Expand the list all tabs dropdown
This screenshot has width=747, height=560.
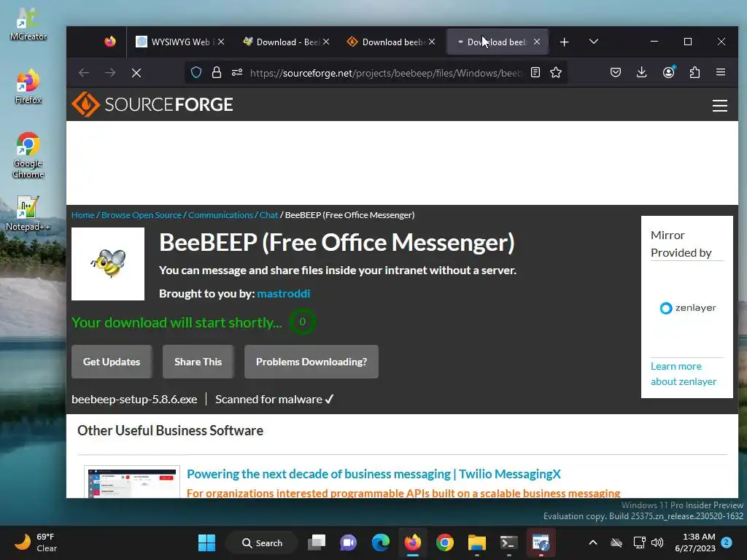tap(594, 42)
